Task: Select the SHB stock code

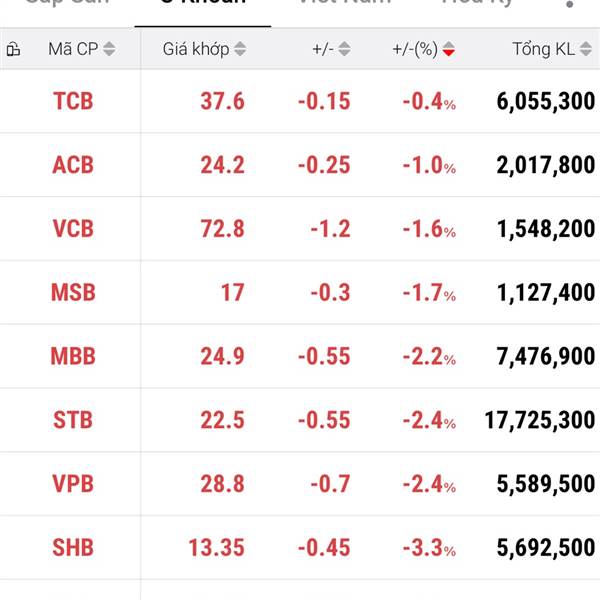Action: click(73, 547)
